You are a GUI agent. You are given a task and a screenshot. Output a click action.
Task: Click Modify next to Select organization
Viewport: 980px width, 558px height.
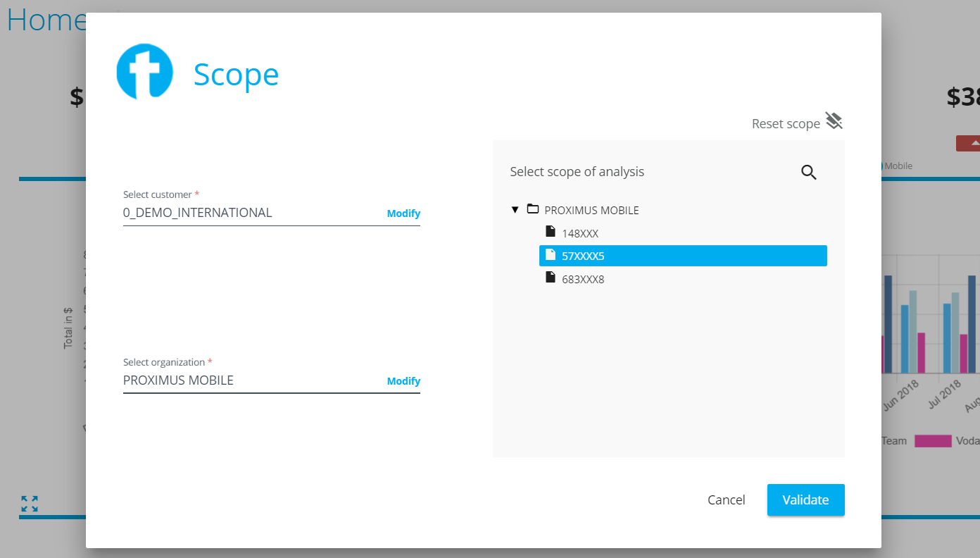(x=403, y=381)
